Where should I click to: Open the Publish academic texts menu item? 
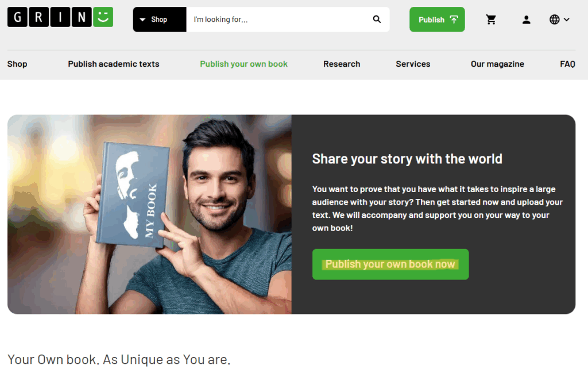coord(114,64)
